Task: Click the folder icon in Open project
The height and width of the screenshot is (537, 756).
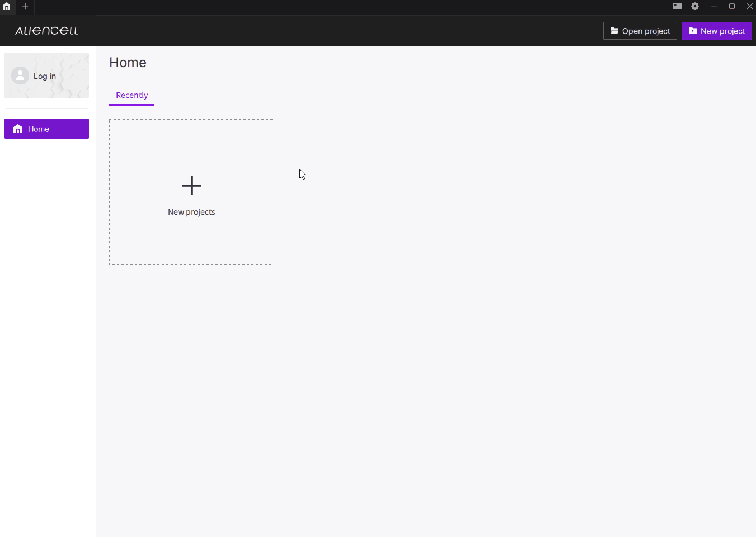Action: point(614,31)
